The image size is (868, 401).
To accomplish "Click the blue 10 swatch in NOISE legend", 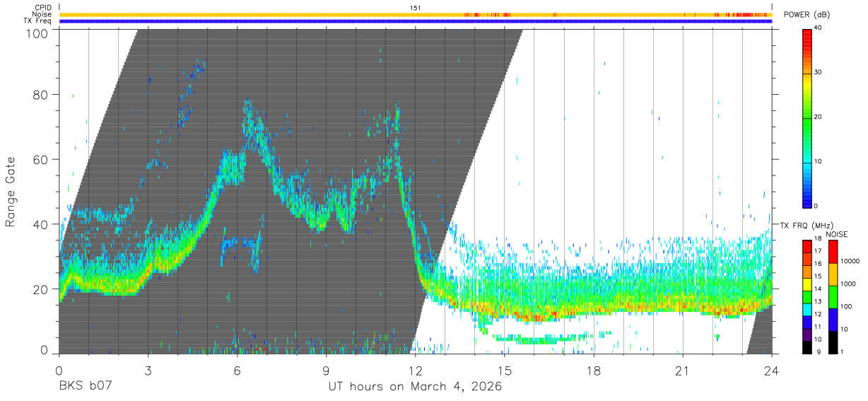I will pyautogui.click(x=833, y=320).
